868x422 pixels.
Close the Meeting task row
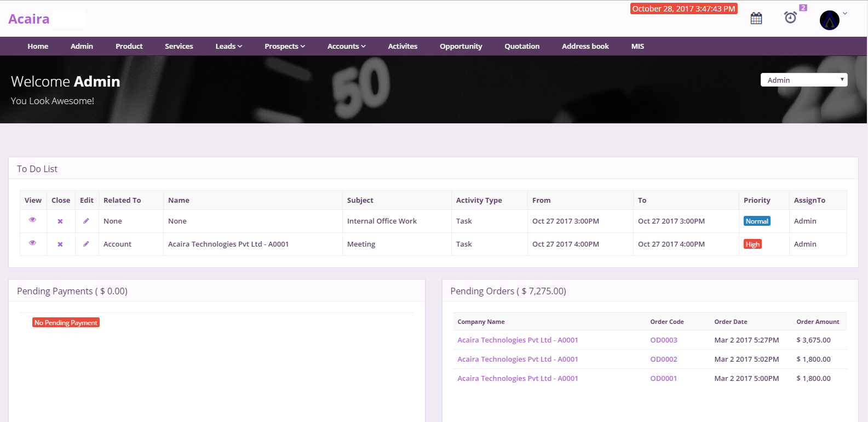pos(60,244)
